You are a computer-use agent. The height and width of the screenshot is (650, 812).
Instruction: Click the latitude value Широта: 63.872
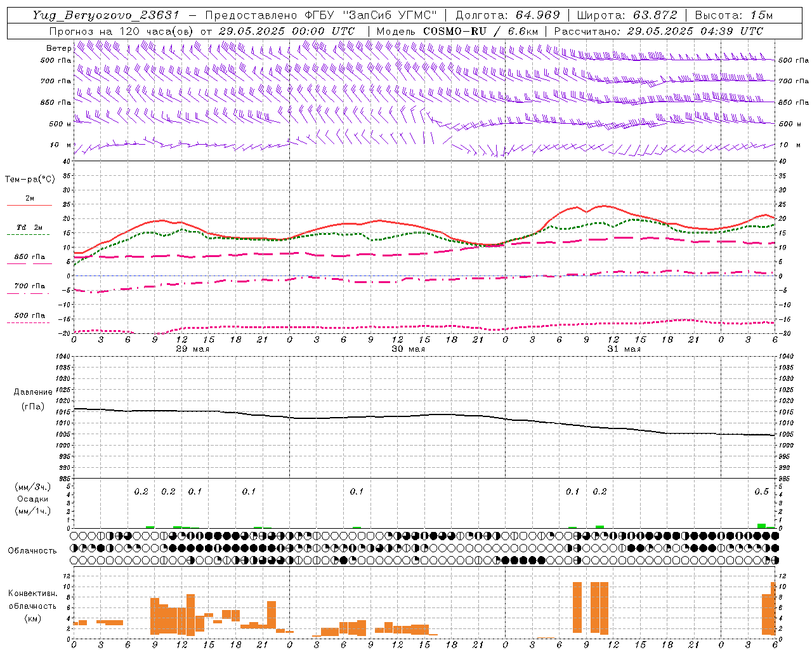pos(627,15)
